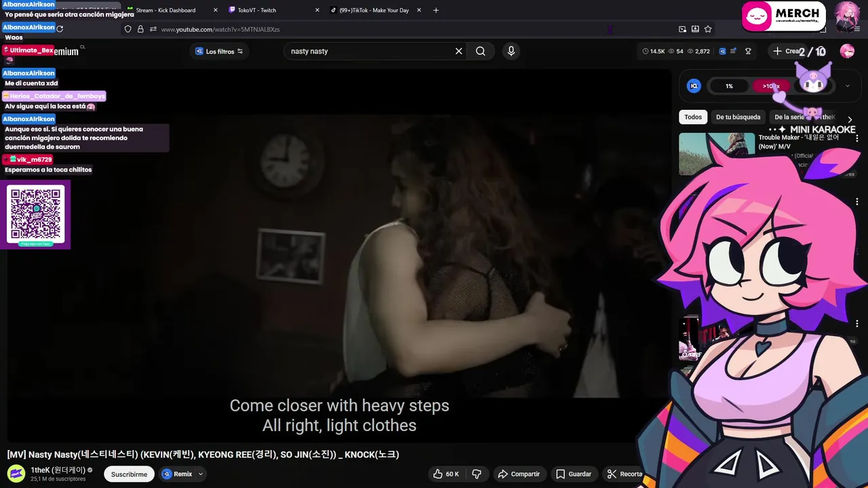Click the 54 views-per-hour stat
The width and height of the screenshot is (868, 488).
676,52
